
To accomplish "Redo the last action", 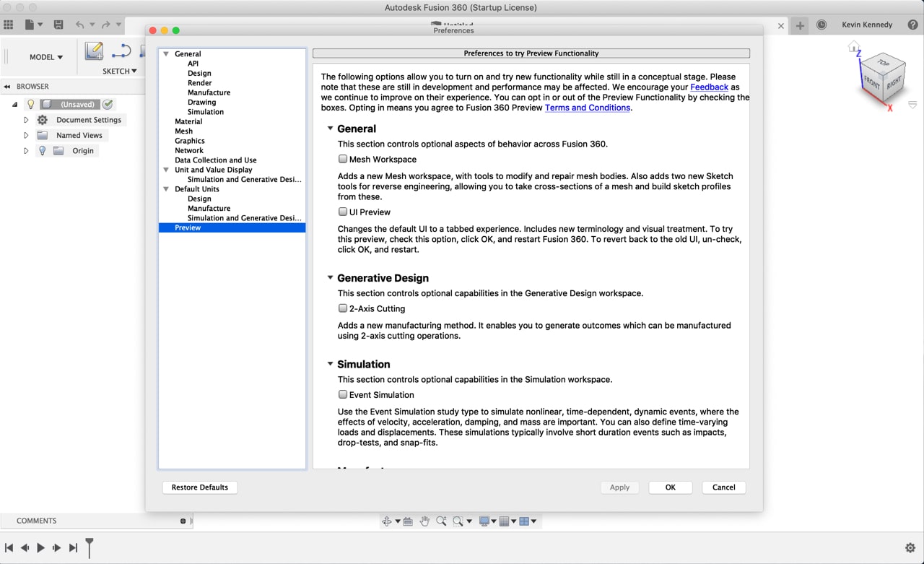I will pyautogui.click(x=105, y=25).
